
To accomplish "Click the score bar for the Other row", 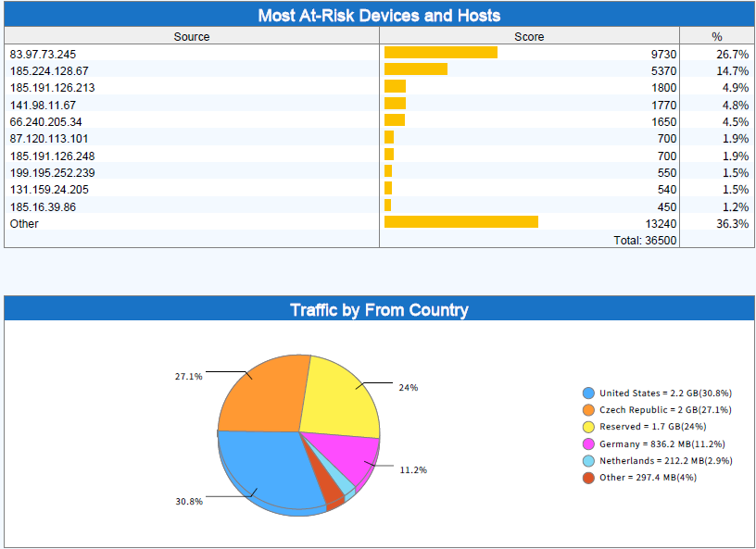I will coord(461,221).
